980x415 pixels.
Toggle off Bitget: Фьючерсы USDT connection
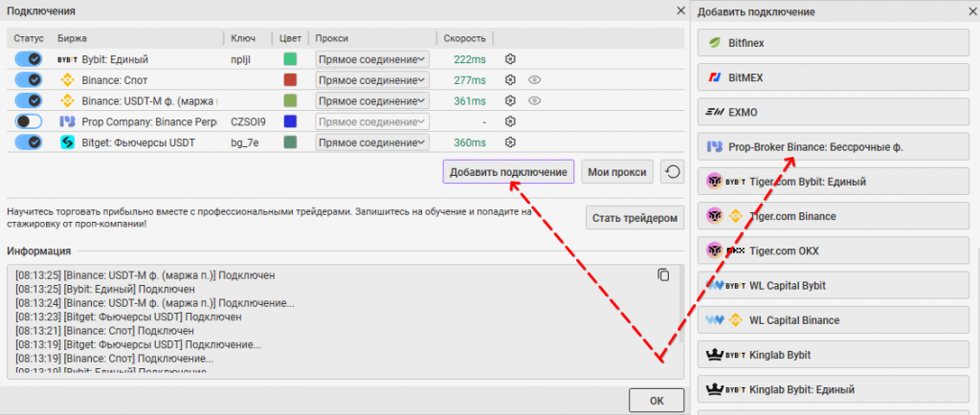[x=28, y=142]
